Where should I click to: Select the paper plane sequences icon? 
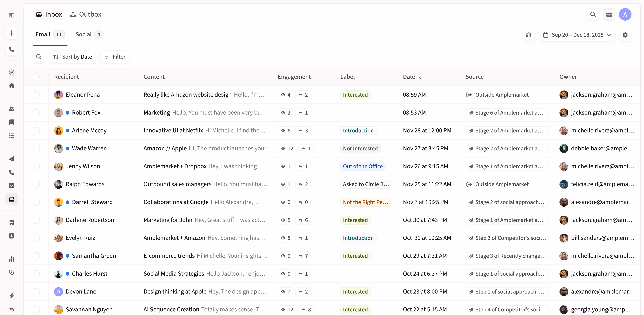point(12,159)
